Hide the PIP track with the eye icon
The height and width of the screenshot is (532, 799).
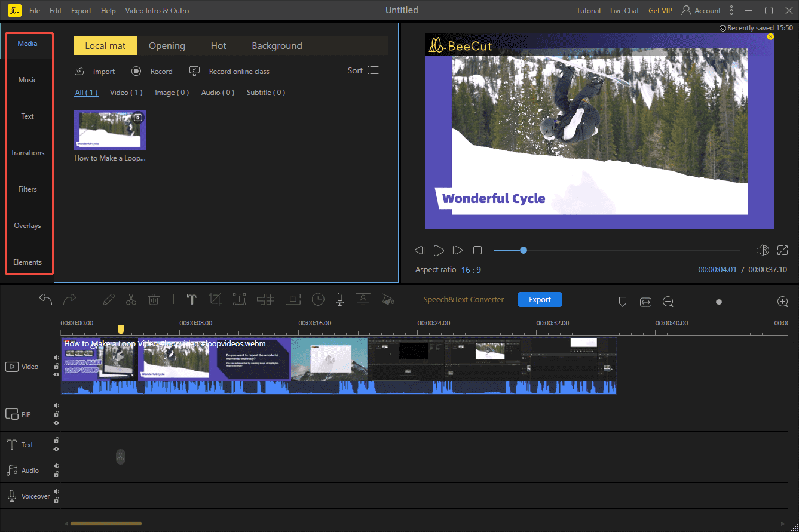pos(56,423)
